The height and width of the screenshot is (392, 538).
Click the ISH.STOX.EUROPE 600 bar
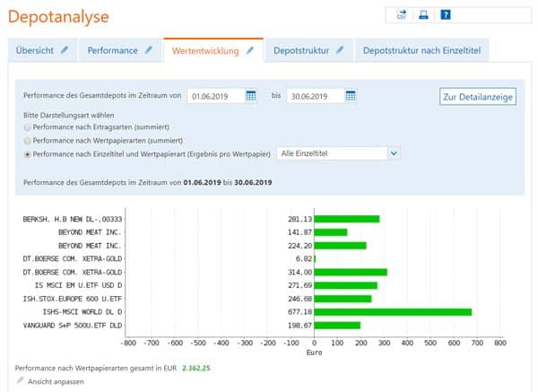(343, 299)
